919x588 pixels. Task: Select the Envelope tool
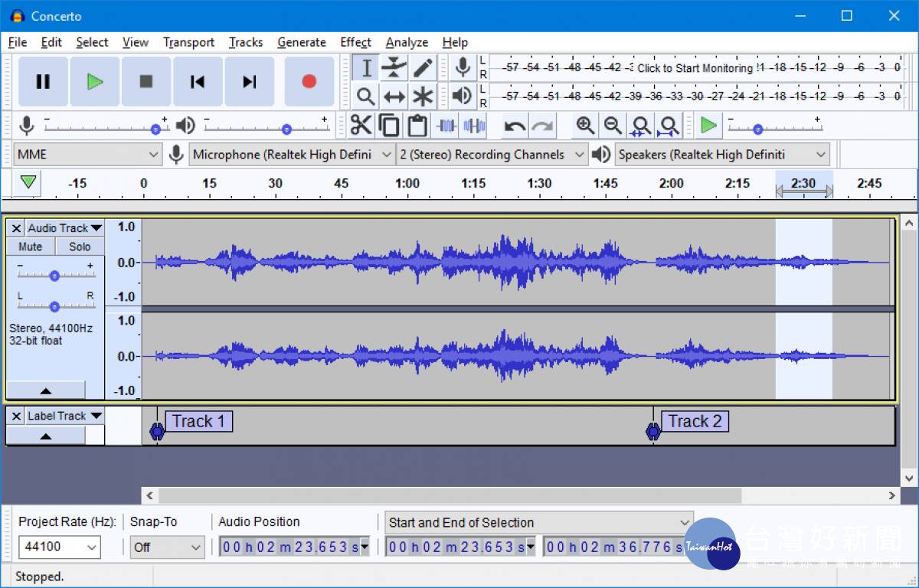pyautogui.click(x=394, y=67)
